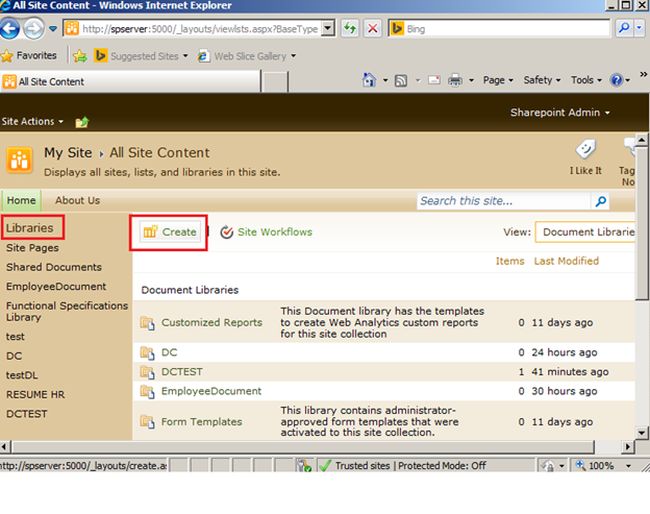Open the DCTEST library in the list
This screenshot has height=514, width=650.
coord(182,372)
